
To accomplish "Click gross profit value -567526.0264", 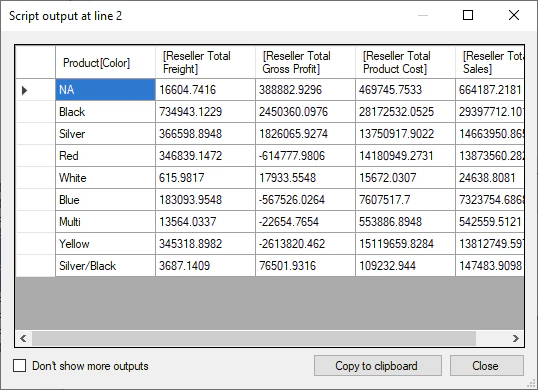I will click(305, 200).
